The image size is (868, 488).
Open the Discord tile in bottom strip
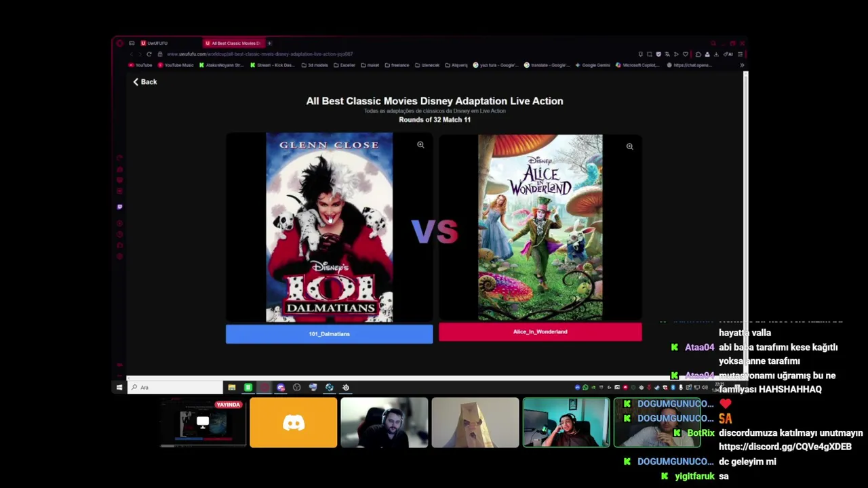(x=293, y=423)
